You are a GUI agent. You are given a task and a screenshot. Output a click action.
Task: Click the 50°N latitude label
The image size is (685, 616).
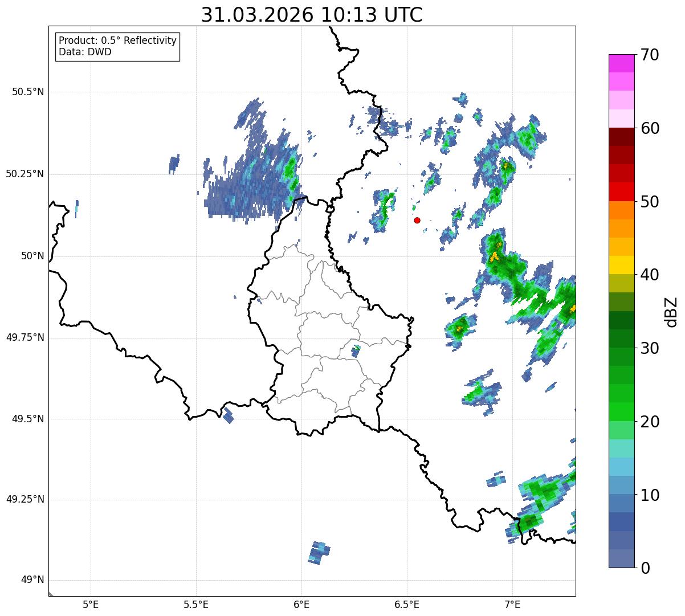click(32, 256)
